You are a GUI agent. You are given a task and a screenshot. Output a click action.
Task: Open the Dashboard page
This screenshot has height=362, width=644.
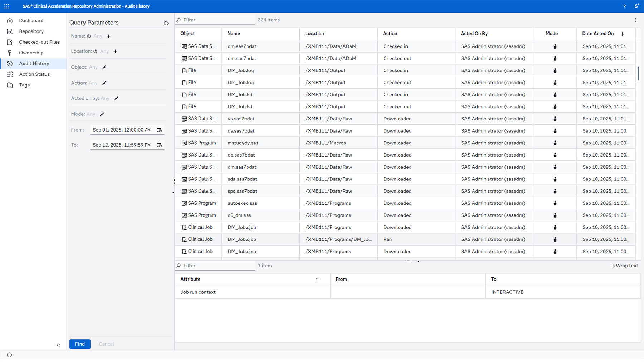(31, 20)
